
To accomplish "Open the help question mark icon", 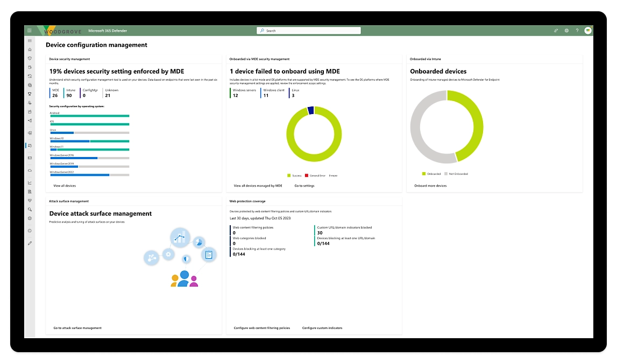I will pos(577,31).
